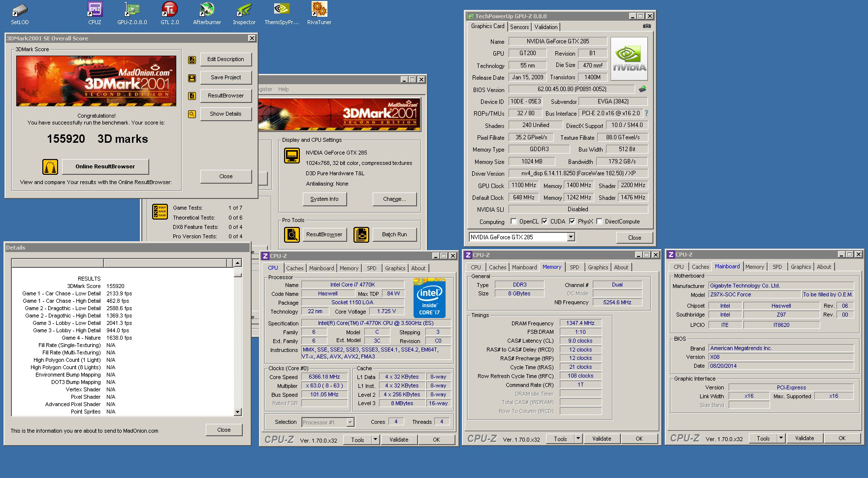Expand Tools dropdown arrow in CPU-Z CPU window
868x478 pixels.
click(376, 440)
